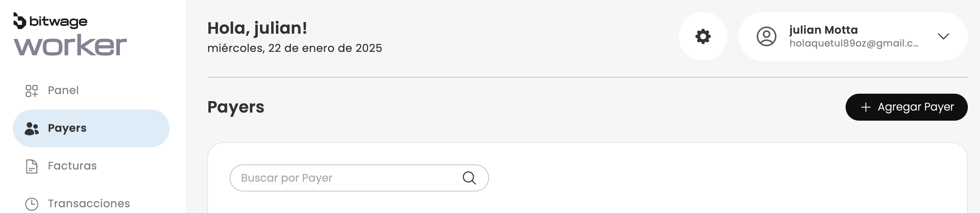This screenshot has height=213, width=980.
Task: Click the Transacciones clock icon
Action: (32, 204)
